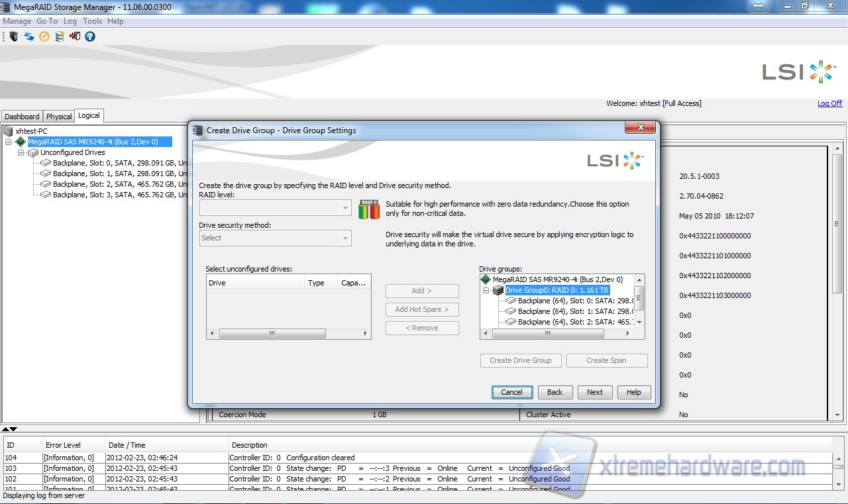Click the Back button in dialog
Image resolution: width=848 pixels, height=504 pixels.
tap(555, 392)
